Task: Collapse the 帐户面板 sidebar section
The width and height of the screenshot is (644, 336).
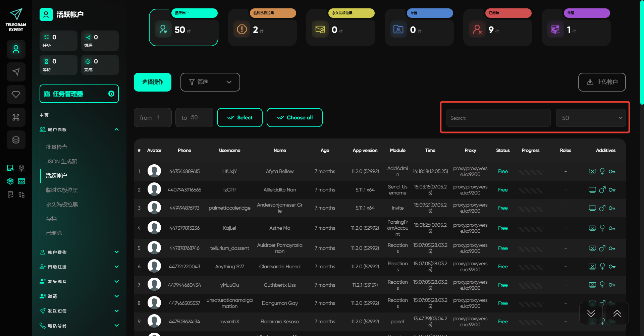Action: [116, 130]
